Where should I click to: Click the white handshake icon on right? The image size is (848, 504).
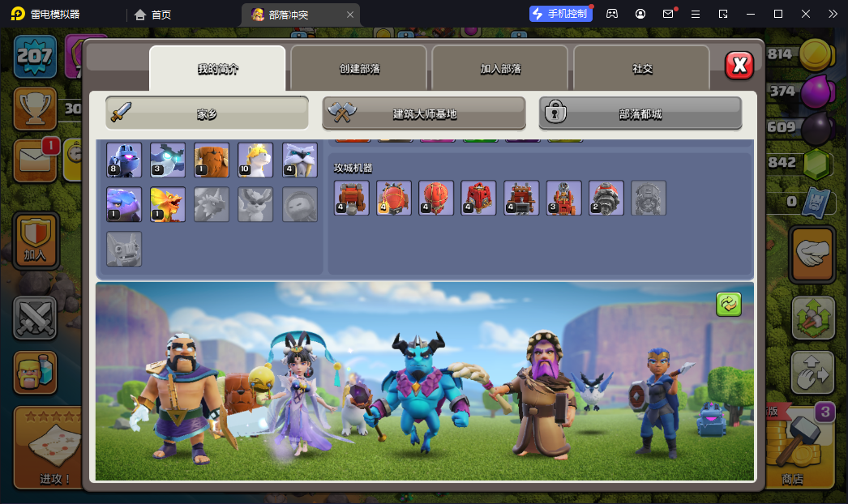pos(812,254)
